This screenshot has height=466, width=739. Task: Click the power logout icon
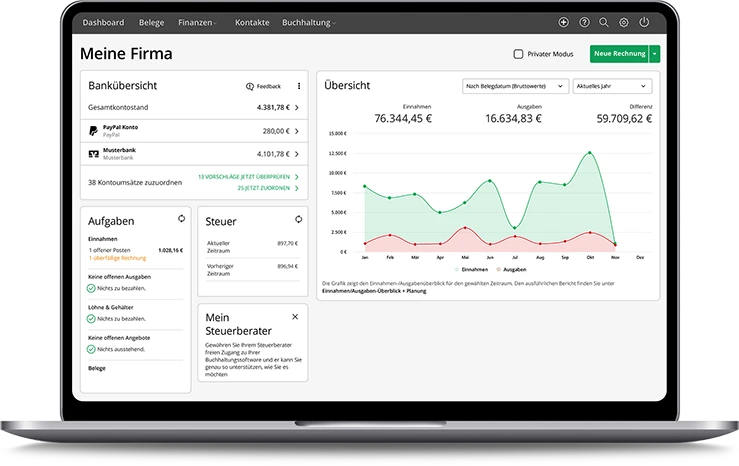pos(644,22)
